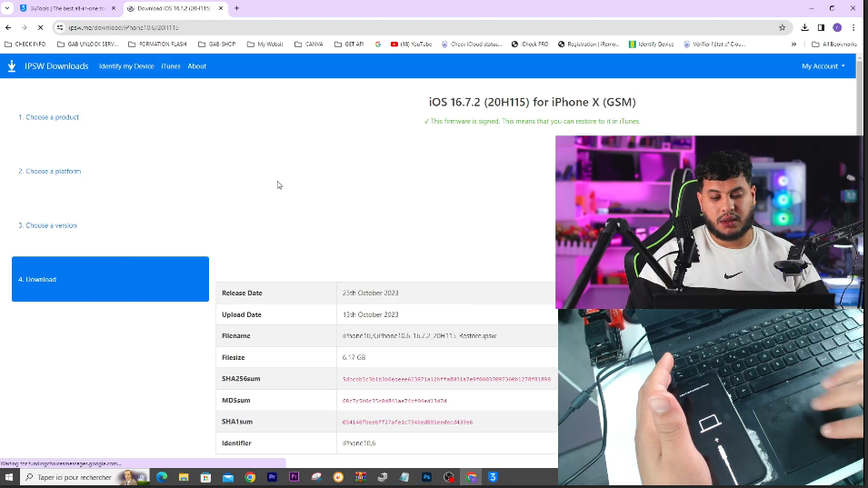
Task: Click the address bar URL field
Action: pyautogui.click(x=421, y=27)
